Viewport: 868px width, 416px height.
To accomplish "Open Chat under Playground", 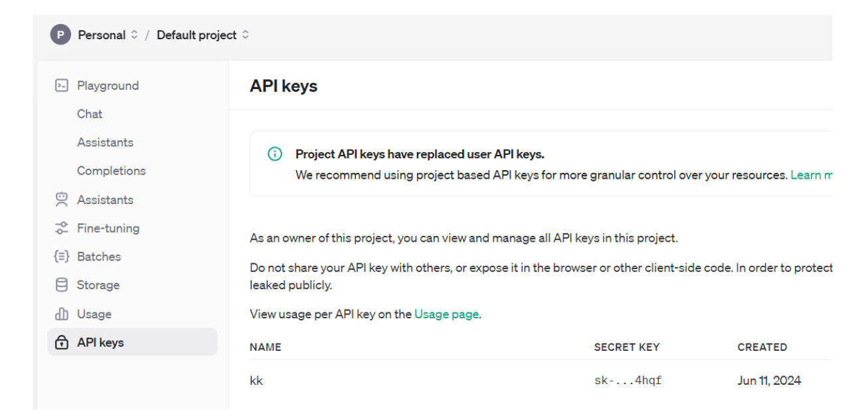I will pyautogui.click(x=90, y=114).
